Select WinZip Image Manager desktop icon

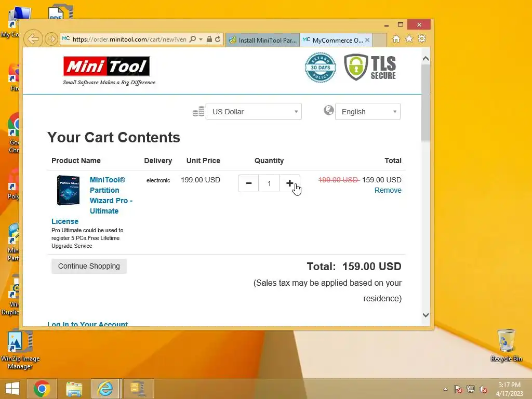pyautogui.click(x=20, y=350)
